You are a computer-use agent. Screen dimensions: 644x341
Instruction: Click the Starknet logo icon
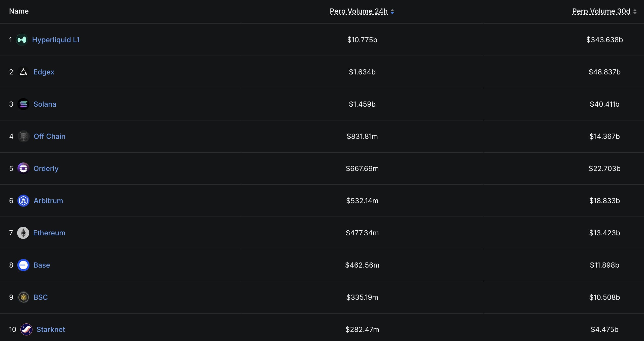(26, 329)
